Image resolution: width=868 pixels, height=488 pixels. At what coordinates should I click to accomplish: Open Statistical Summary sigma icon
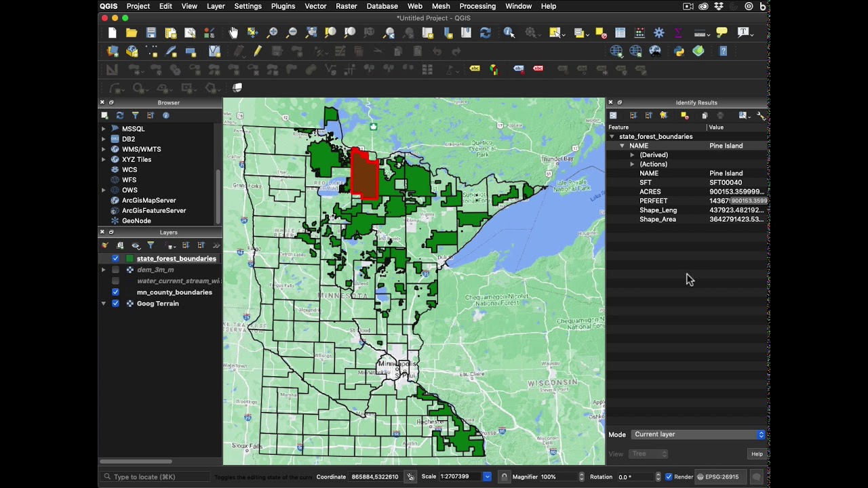click(678, 33)
